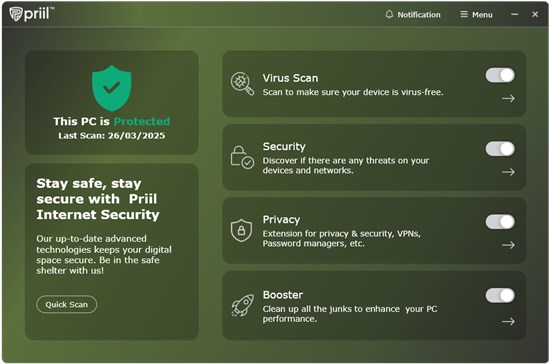The width and height of the screenshot is (550, 364).
Task: Click the Booster rocket icon
Action: pos(242,305)
